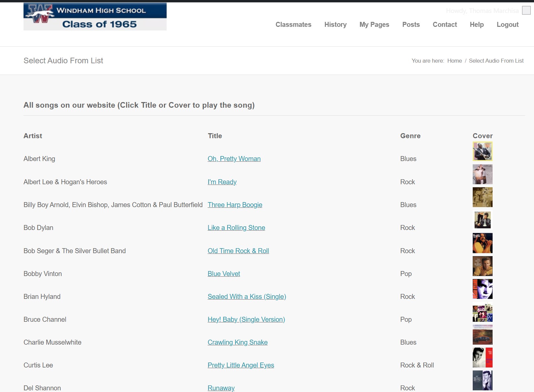Click the Home breadcrumb link

tap(454, 61)
